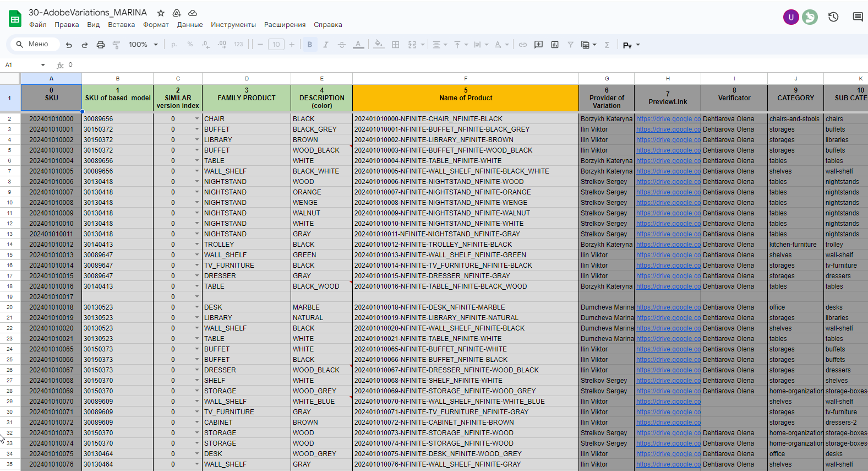Toggle bold formatting button
The height and width of the screenshot is (471, 868).
(x=310, y=45)
